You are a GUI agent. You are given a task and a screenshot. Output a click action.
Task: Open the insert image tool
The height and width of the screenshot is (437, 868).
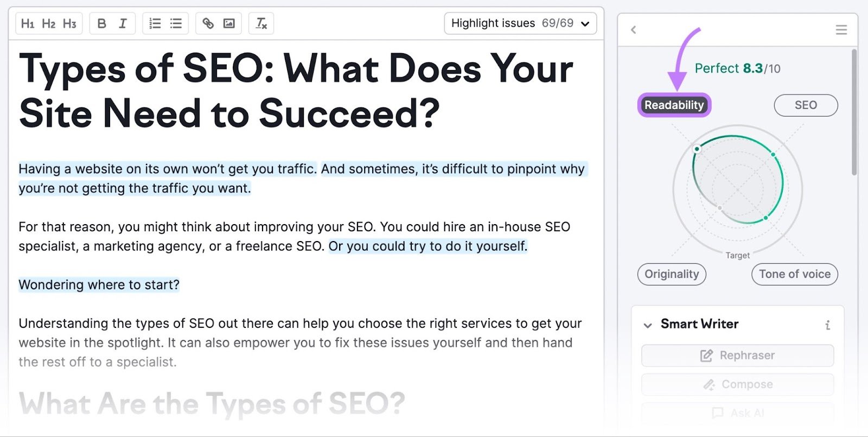228,23
